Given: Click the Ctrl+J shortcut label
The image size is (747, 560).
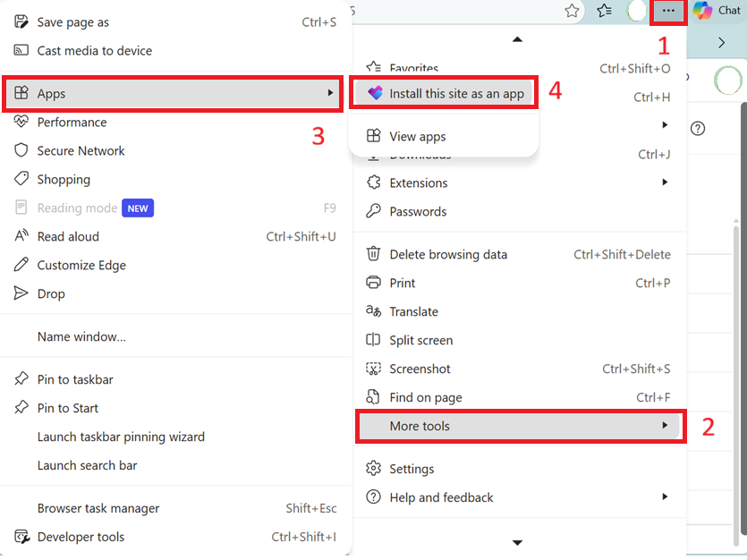Looking at the screenshot, I should coord(654,154).
